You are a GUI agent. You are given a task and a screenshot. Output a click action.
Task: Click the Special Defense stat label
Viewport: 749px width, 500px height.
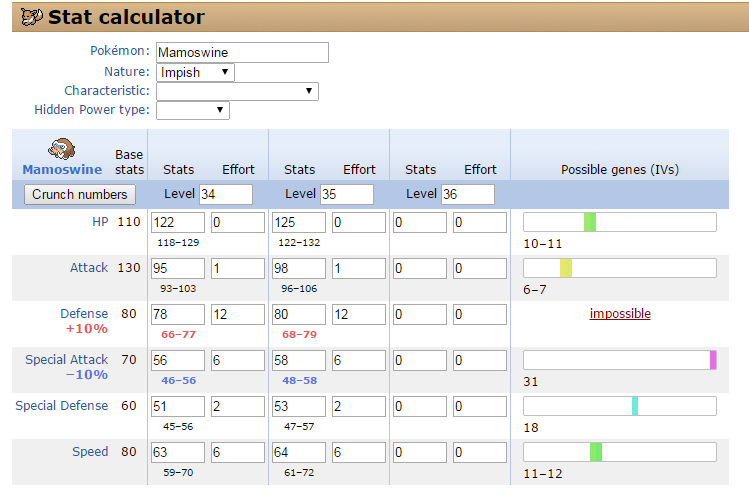pos(62,406)
